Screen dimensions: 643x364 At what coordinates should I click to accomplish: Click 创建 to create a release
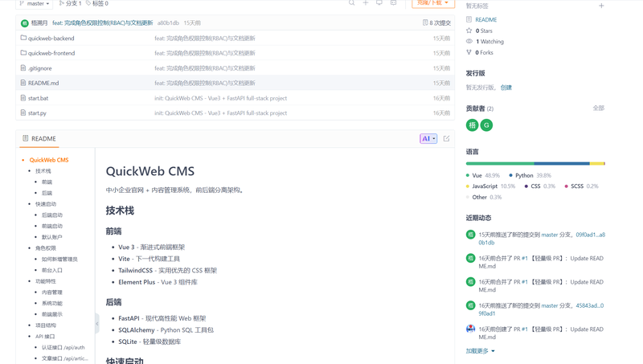click(506, 88)
